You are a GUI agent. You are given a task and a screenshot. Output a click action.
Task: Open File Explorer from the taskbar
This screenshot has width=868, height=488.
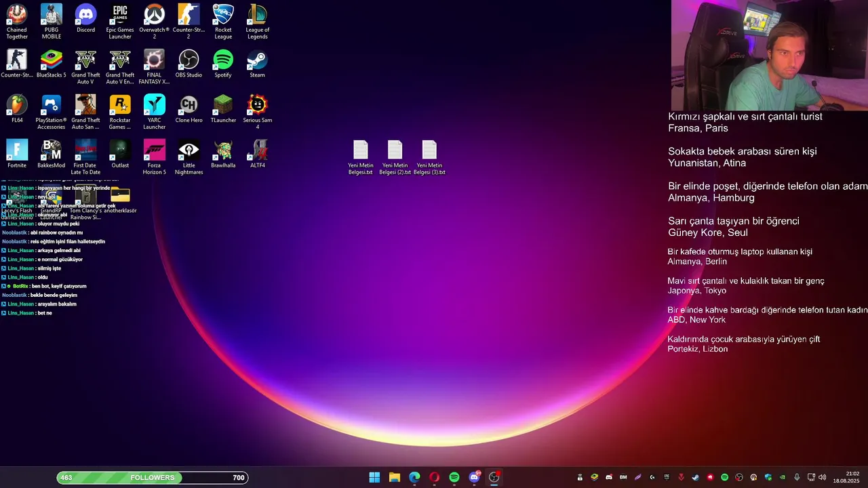[394, 477]
